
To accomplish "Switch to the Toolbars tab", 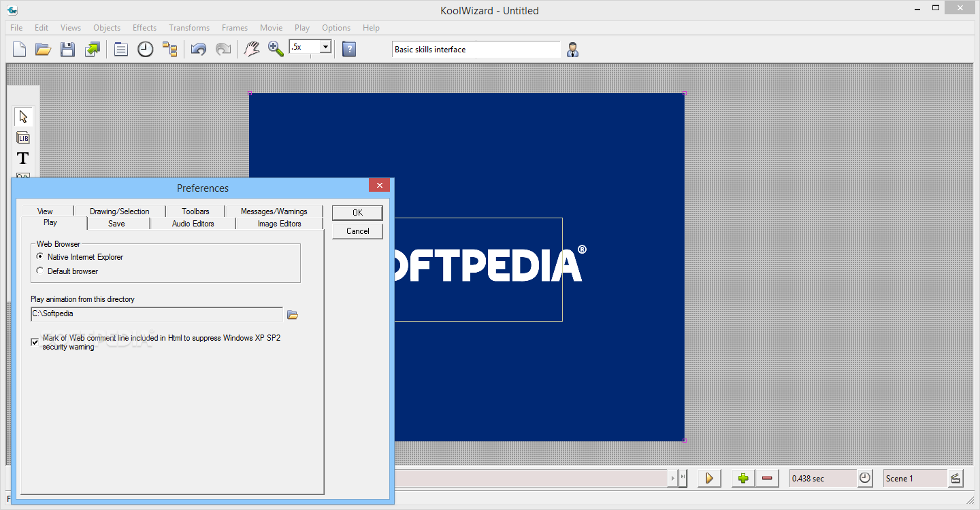I will pos(195,211).
